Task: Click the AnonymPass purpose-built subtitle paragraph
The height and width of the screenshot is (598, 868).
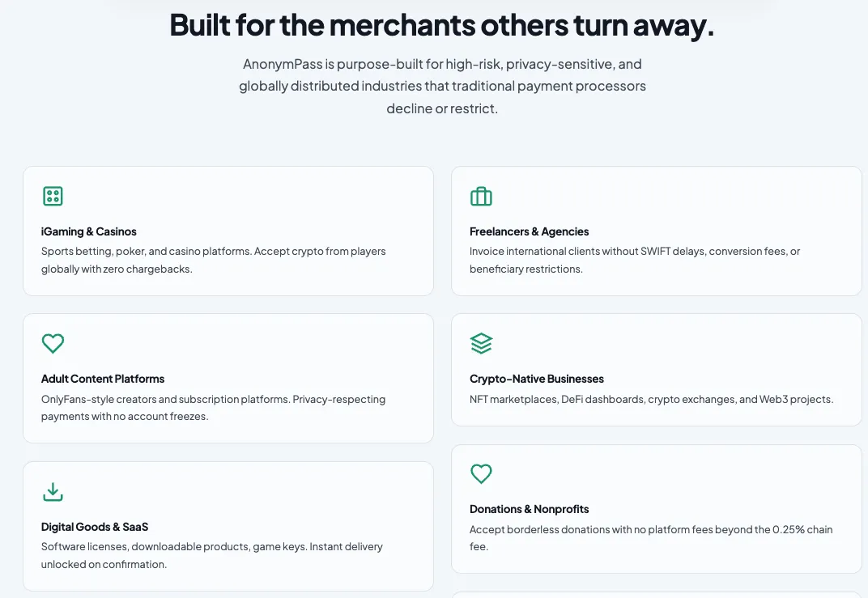Action: pos(442,87)
